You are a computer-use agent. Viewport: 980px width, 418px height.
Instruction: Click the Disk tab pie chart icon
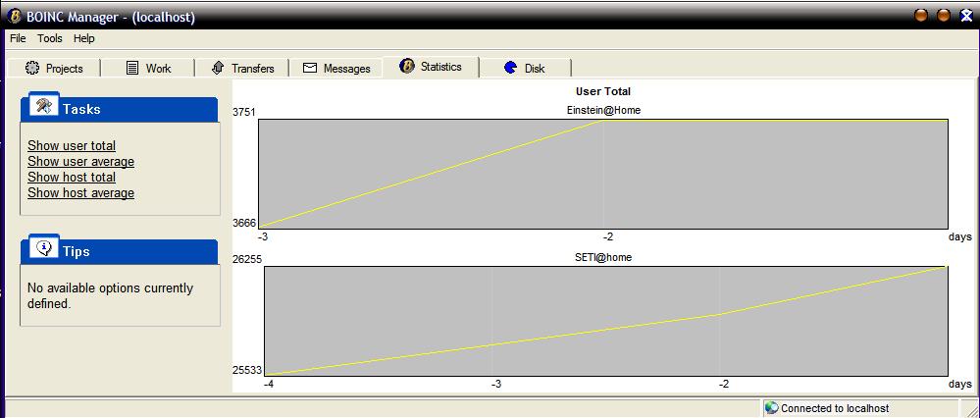(510, 68)
